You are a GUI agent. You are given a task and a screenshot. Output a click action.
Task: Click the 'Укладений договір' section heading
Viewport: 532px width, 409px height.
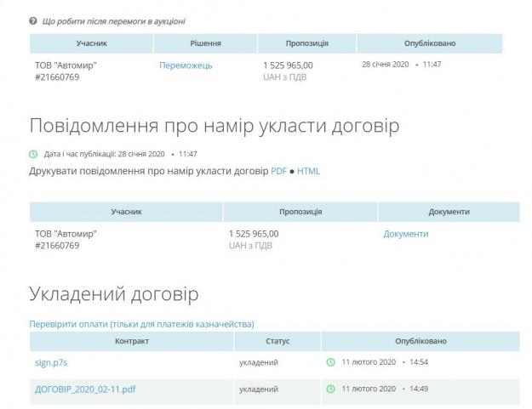[x=114, y=294]
